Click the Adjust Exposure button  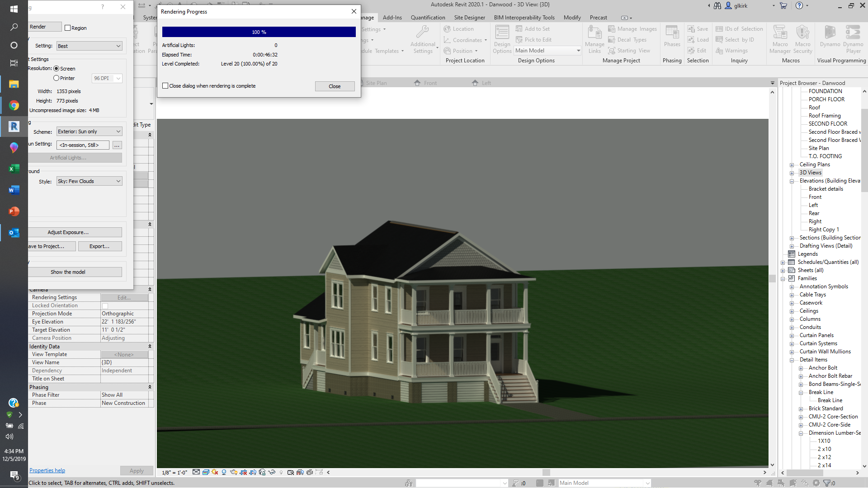(x=68, y=232)
